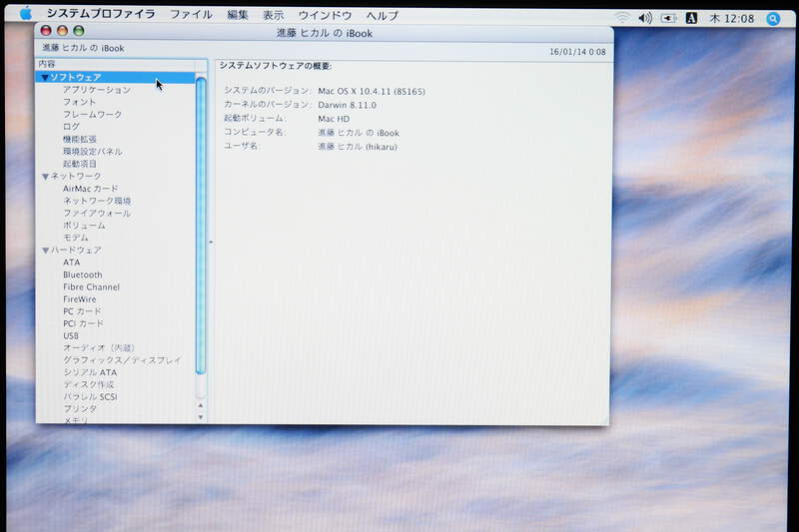The image size is (799, 532).
Task: Click the 16/01/14 0:08 timestamp
Action: (577, 52)
